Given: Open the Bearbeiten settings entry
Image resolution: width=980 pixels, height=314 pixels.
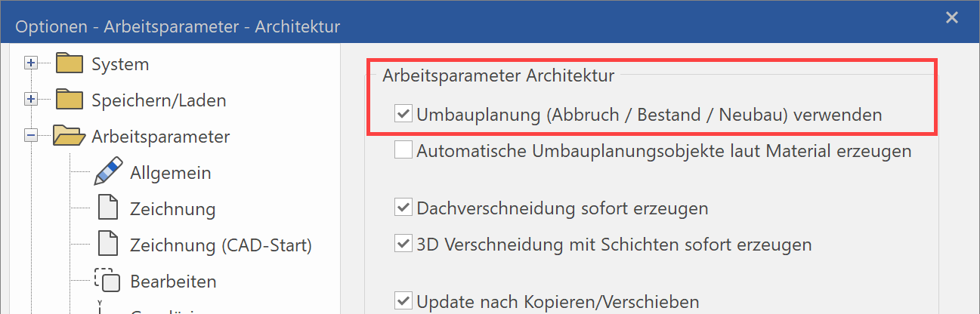Looking at the screenshot, I should click(x=173, y=282).
